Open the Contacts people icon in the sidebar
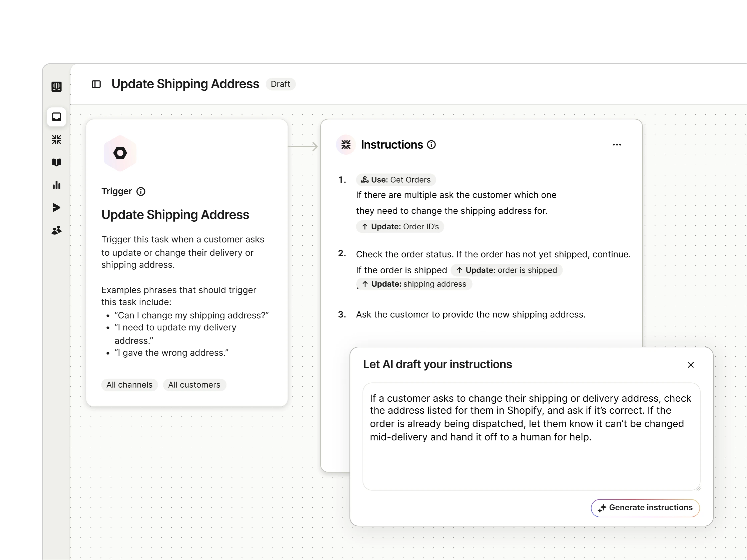Image resolution: width=747 pixels, height=560 pixels. pyautogui.click(x=57, y=230)
